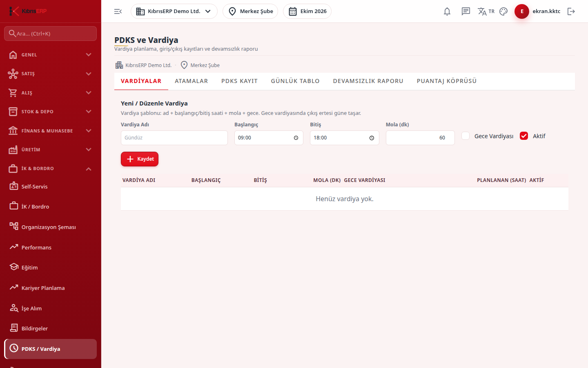Click the clock icon in Bitiş field
This screenshot has width=588, height=368.
(x=372, y=138)
